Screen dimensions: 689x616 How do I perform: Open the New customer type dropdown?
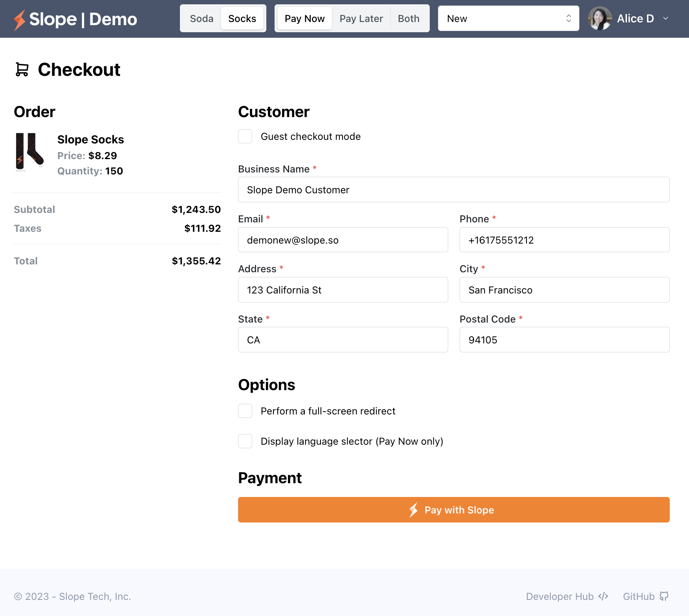(x=508, y=18)
